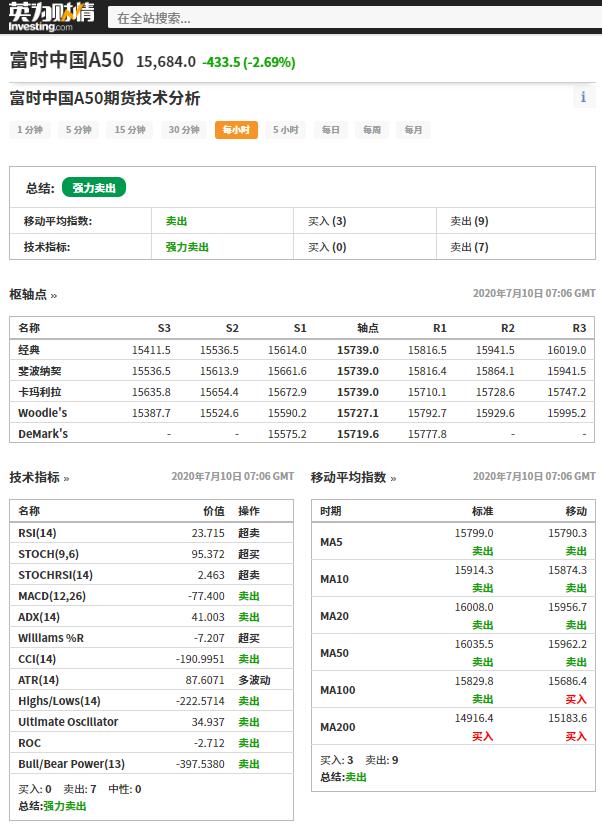
Task: Click the 标准 column header
Action: click(x=483, y=511)
